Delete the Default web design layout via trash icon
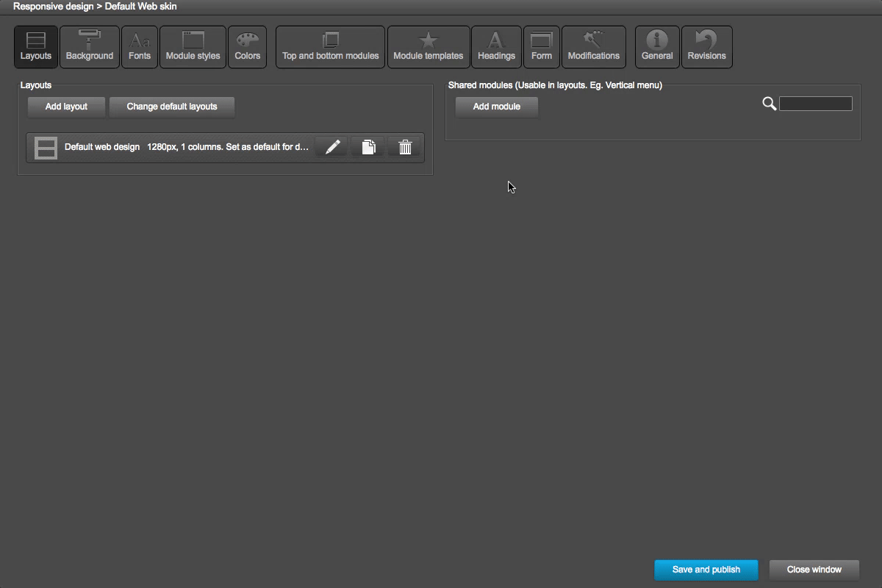This screenshot has width=882, height=588. 404,146
